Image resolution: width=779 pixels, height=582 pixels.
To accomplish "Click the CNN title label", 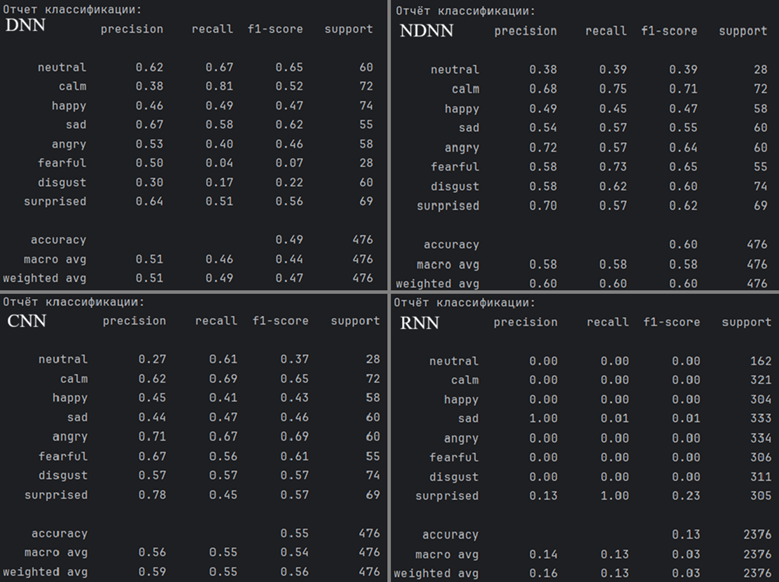I will click(26, 321).
